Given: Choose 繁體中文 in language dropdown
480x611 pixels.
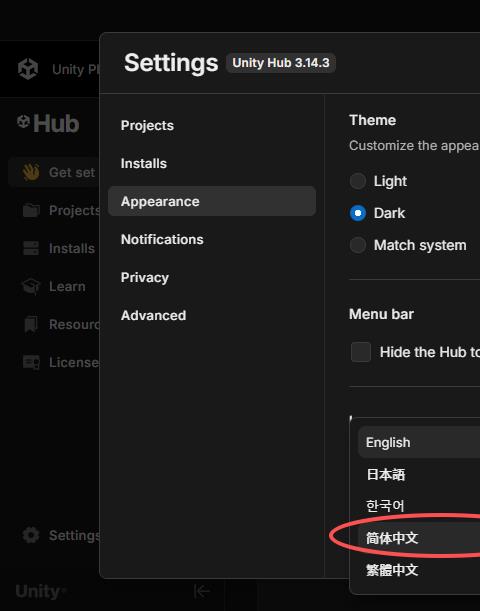Looking at the screenshot, I should (419, 570).
